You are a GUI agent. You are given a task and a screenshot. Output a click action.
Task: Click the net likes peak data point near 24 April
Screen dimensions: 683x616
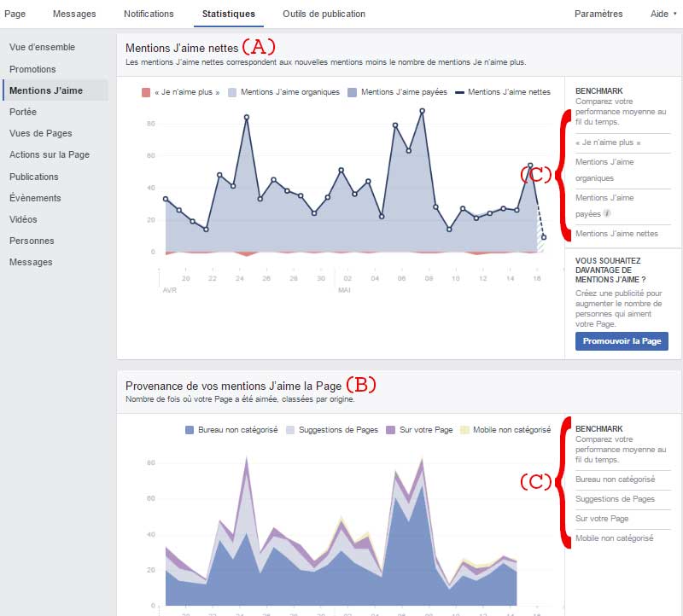tap(247, 117)
